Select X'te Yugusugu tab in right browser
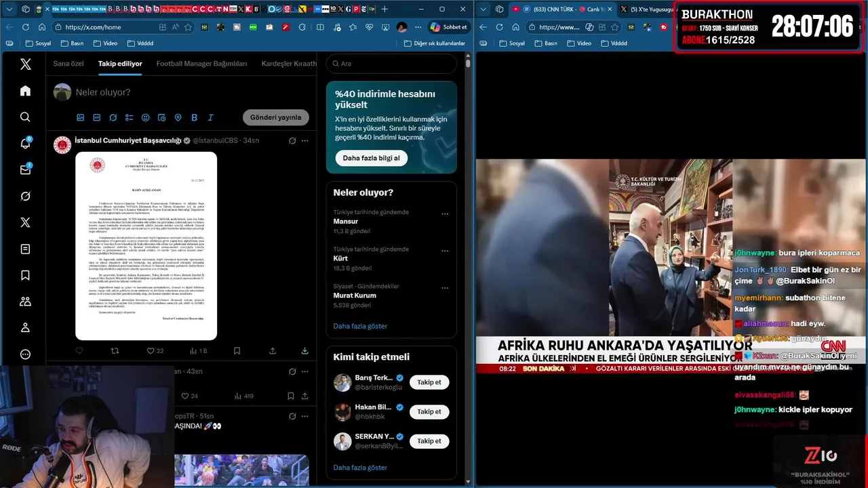The image size is (868, 488). tap(646, 9)
